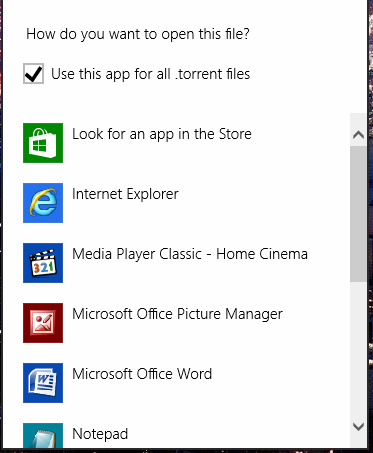Select 'Microsoft Office Picture Manager' text

click(177, 314)
